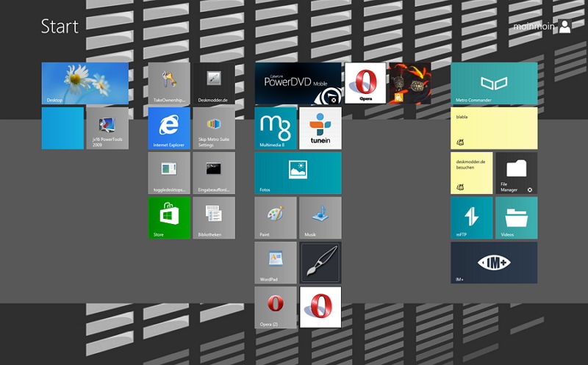Open the dark paintbrush tile beside WordPad
Image resolution: width=588 pixels, height=365 pixels.
tap(320, 263)
